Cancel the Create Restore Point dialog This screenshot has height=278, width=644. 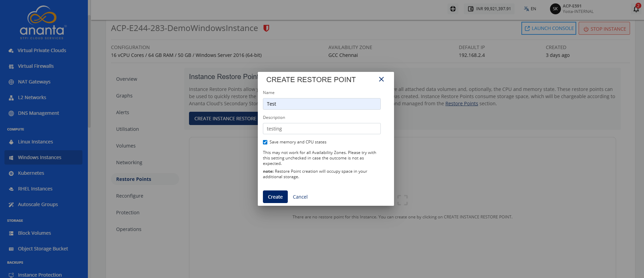pyautogui.click(x=300, y=197)
